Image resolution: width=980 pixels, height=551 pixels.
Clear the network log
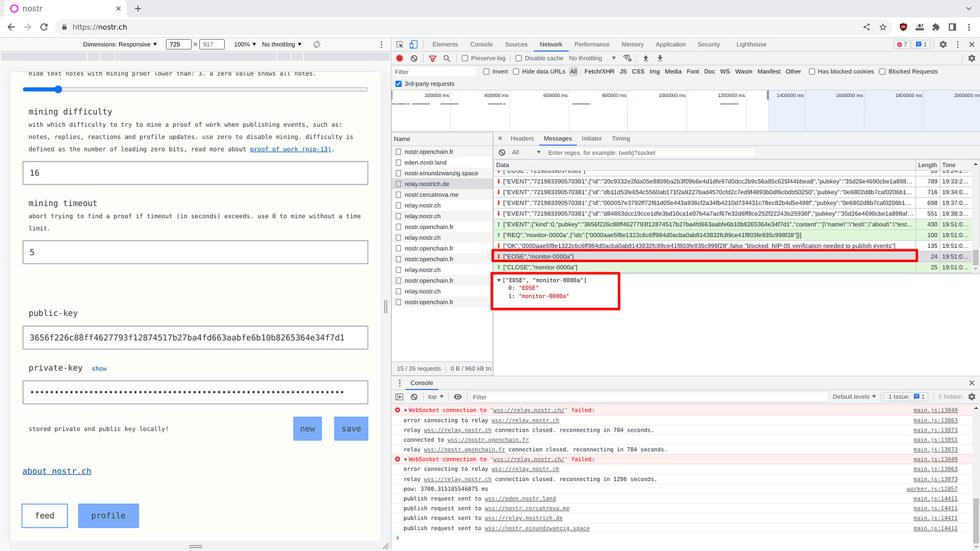[x=414, y=58]
